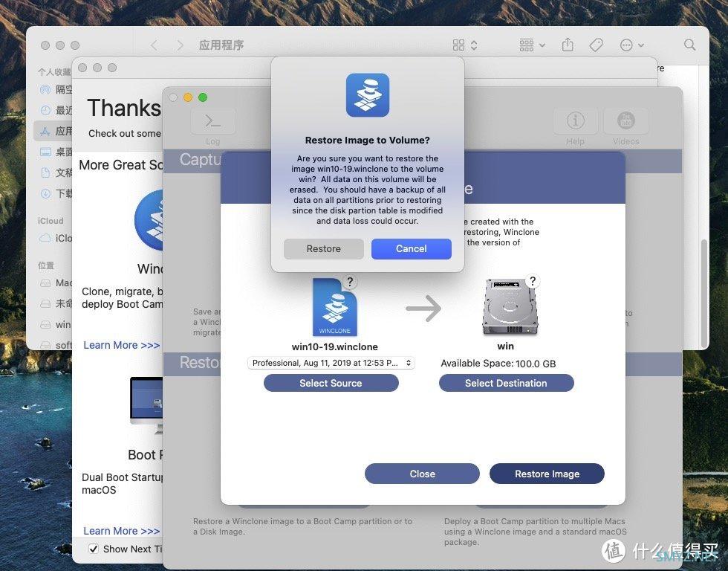Open the win volume in Finder sidebar
The width and height of the screenshot is (728, 571).
56,324
